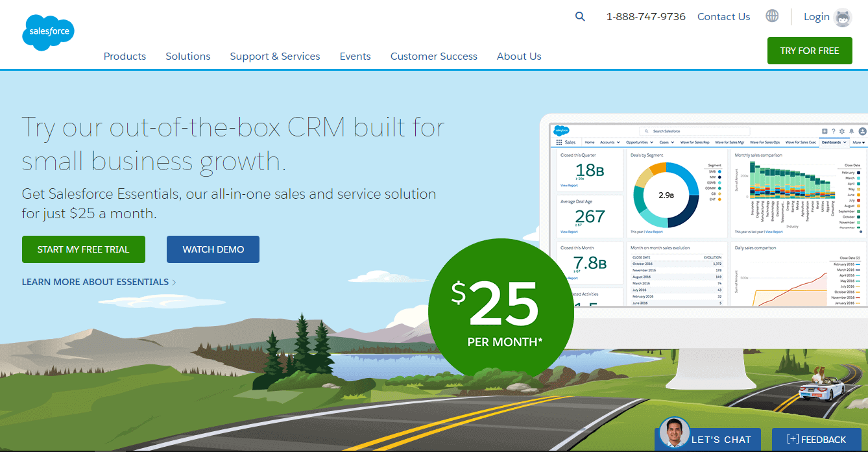This screenshot has height=452, width=868.
Task: Expand the More menu in dashboard preview
Action: [858, 142]
